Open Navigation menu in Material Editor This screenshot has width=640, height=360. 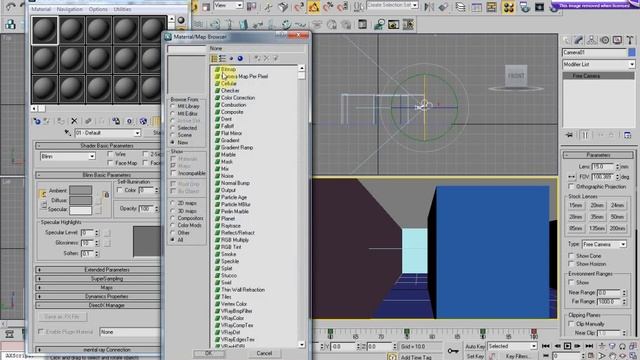pyautogui.click(x=70, y=9)
